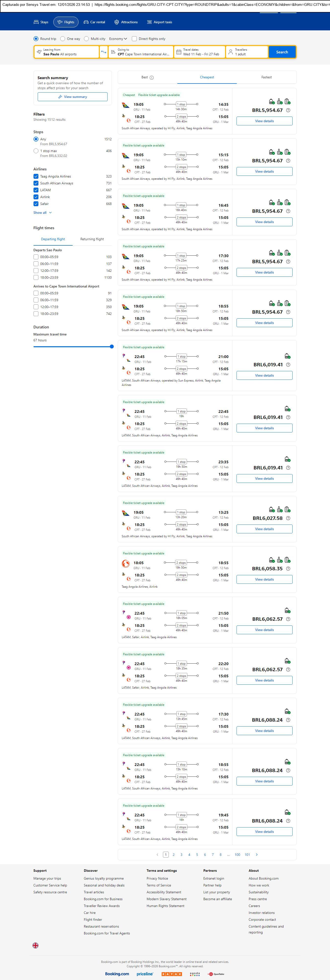Open the Airport taxis section in the top navigation
This screenshot has width=330, height=980.
point(159,22)
